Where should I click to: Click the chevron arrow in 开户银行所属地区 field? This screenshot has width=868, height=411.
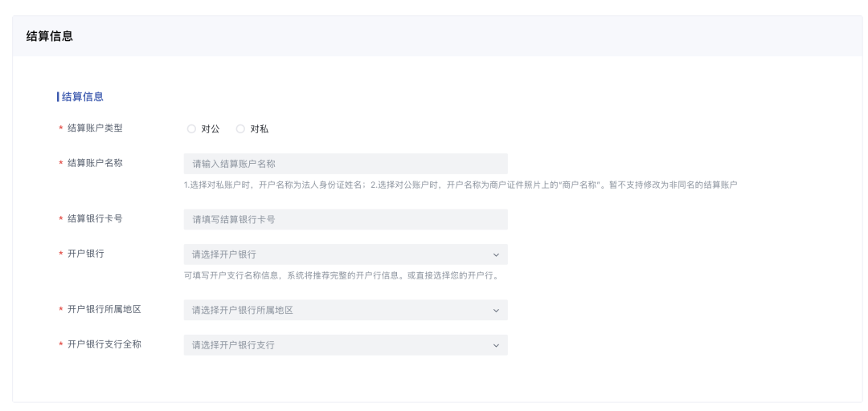[496, 310]
